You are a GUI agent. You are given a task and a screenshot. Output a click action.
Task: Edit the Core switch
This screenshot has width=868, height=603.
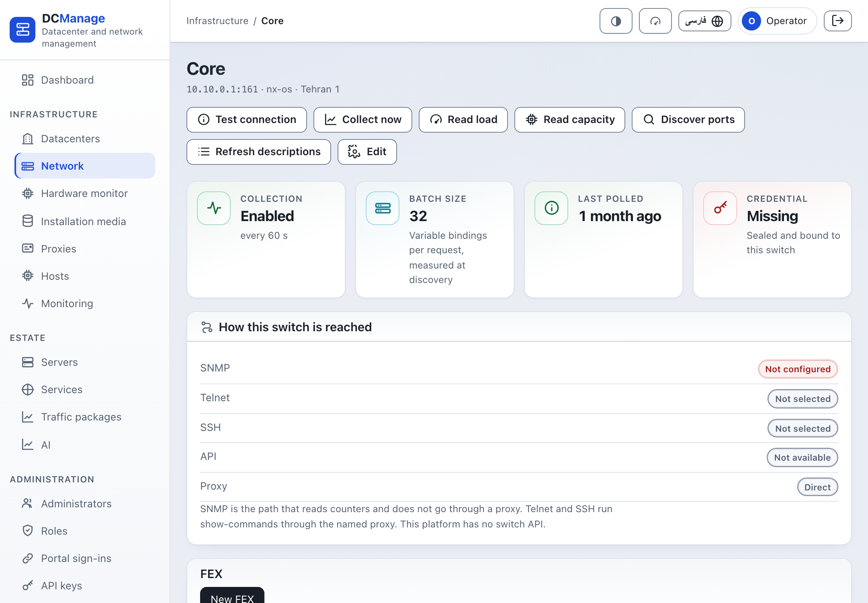(x=367, y=152)
